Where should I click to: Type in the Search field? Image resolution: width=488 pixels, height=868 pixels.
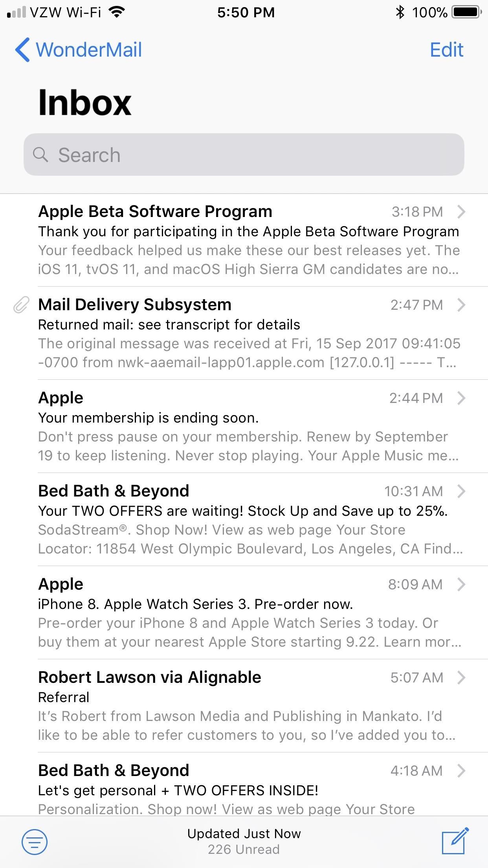click(251, 155)
